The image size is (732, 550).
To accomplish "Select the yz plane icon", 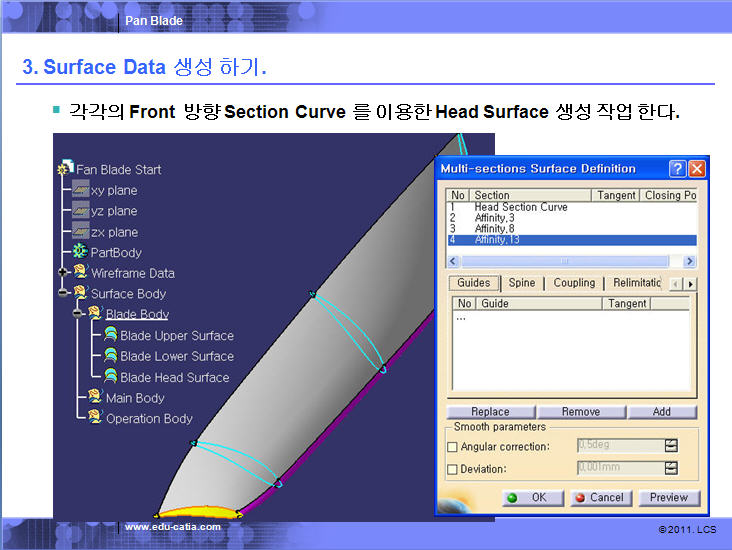I will pyautogui.click(x=80, y=211).
